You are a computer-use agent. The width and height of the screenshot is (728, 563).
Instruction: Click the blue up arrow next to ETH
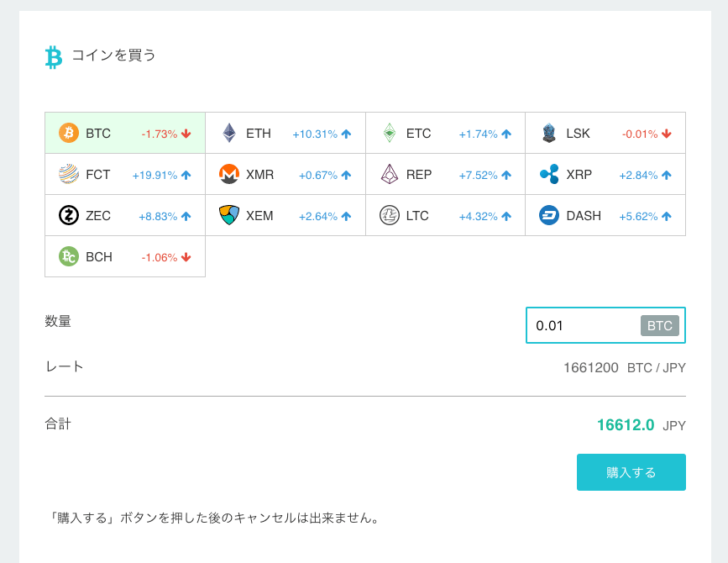coord(346,134)
